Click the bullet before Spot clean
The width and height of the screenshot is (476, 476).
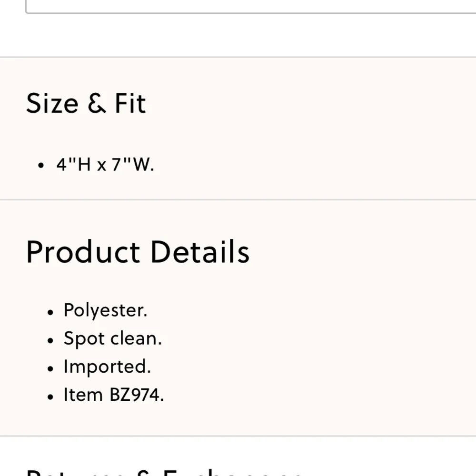tap(51, 340)
